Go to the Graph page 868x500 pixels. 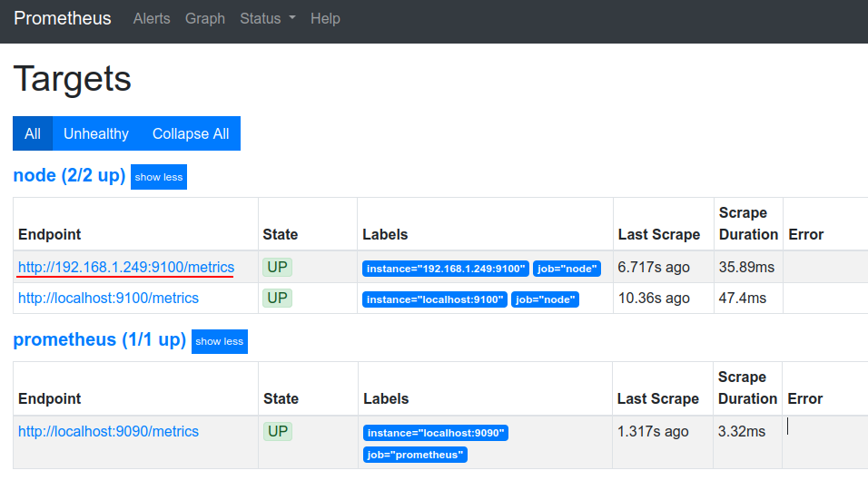point(205,19)
